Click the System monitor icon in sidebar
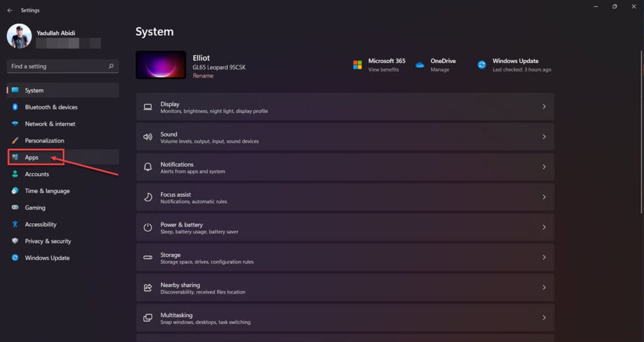This screenshot has height=342, width=644. pos(15,91)
